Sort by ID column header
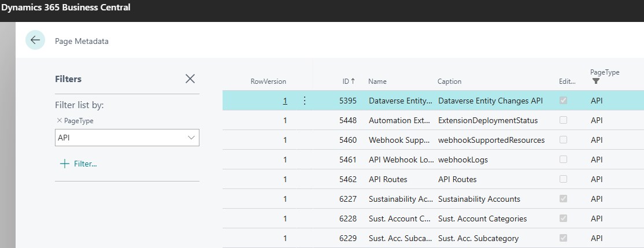Viewport: 644px width, 248px height. [349, 82]
